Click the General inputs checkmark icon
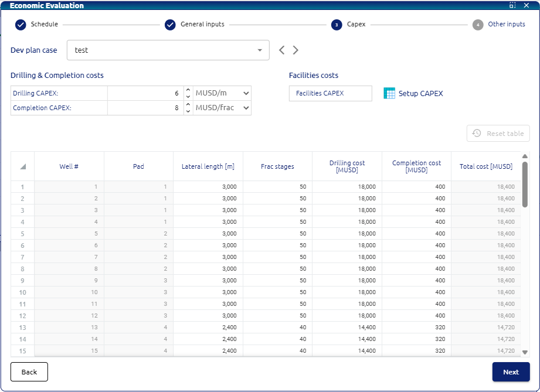The height and width of the screenshot is (392, 540). point(170,25)
